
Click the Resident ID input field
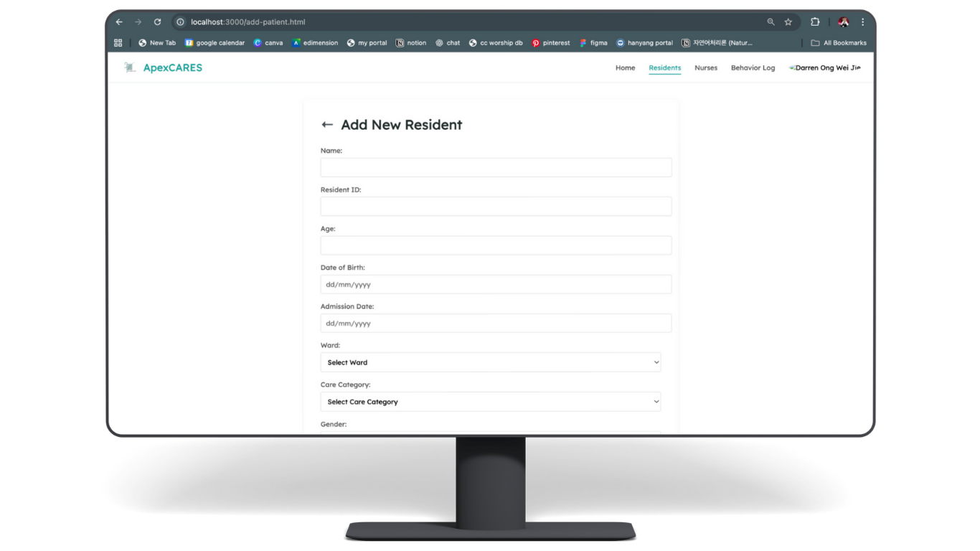click(496, 207)
